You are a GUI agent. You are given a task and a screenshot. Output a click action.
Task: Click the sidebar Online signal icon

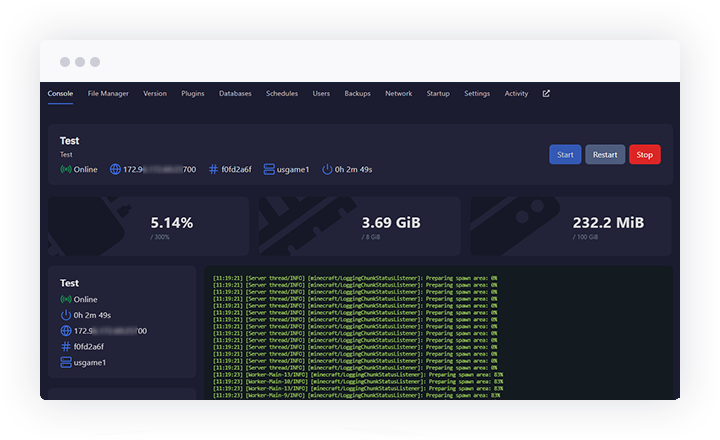pos(66,299)
